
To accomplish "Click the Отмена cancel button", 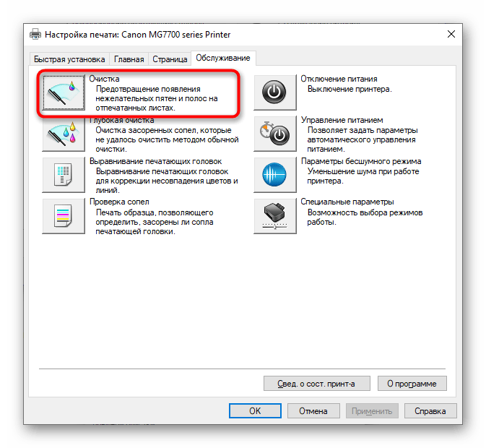I will point(313,411).
